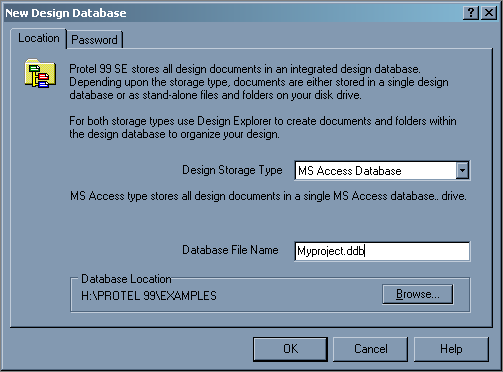Switch to the Password tab
Viewport: 503px width, 372px height.
tap(94, 40)
